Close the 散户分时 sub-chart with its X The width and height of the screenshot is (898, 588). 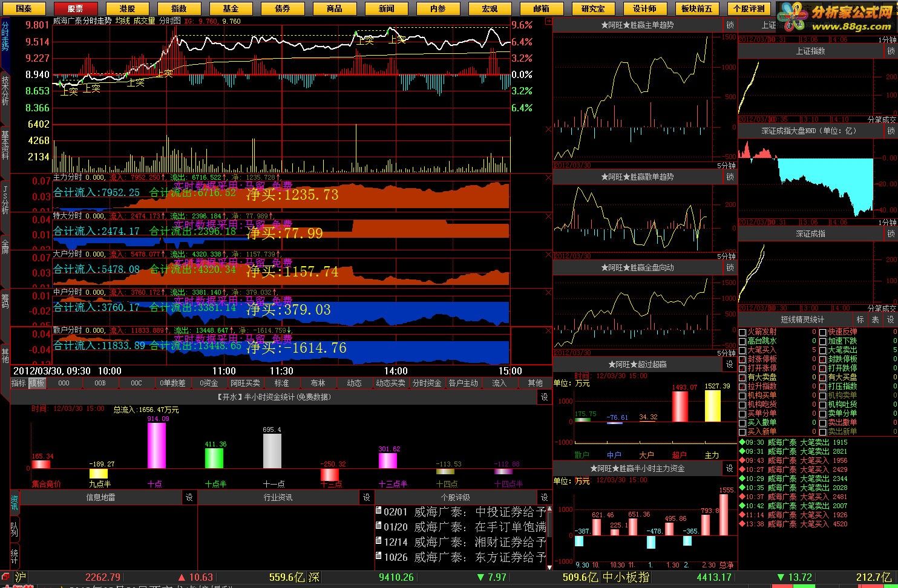pos(548,331)
